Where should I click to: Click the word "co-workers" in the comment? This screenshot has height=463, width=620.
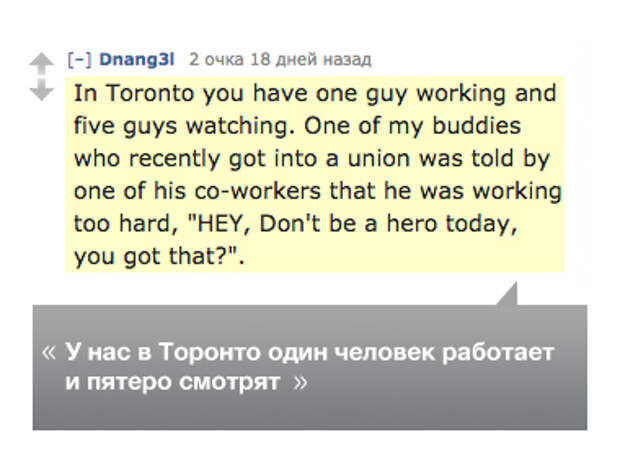[x=257, y=191]
